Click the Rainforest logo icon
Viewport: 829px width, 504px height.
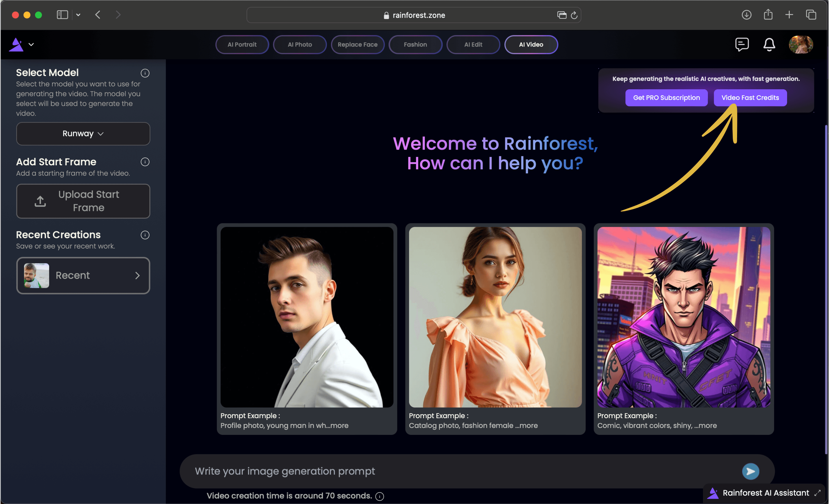pos(16,45)
